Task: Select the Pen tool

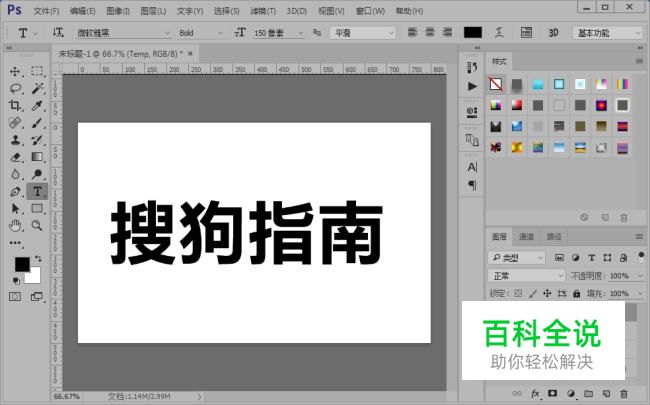Action: tap(15, 192)
